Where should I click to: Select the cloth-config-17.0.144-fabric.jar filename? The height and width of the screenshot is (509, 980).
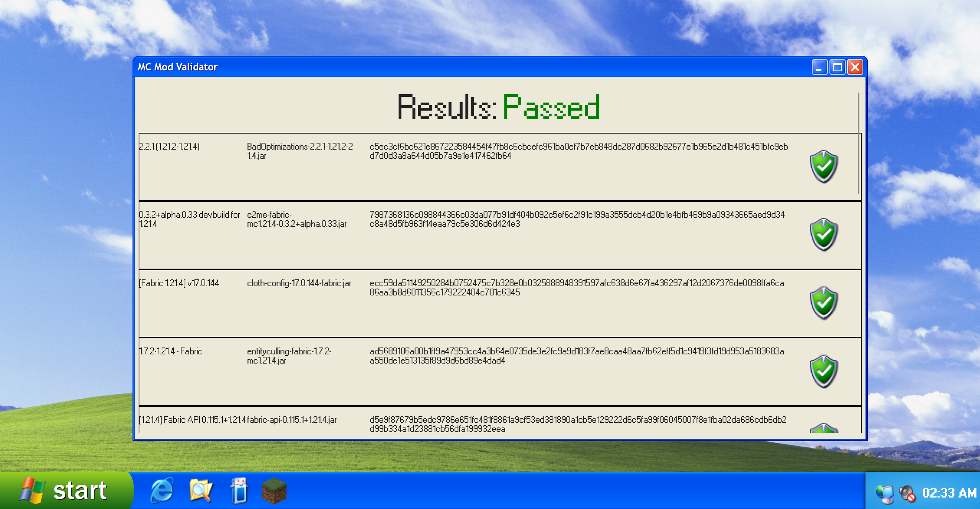[x=299, y=283]
